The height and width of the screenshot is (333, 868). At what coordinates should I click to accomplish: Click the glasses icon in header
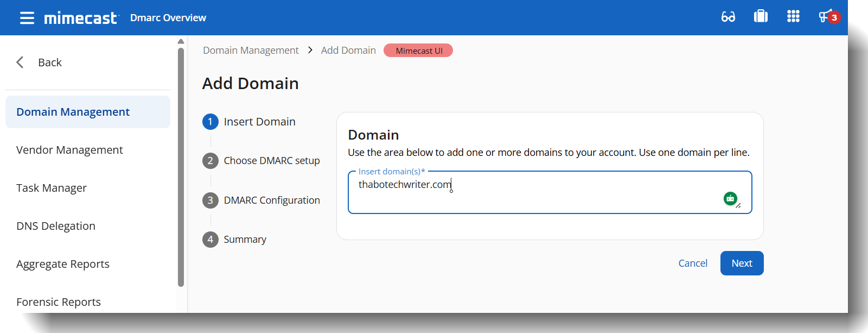[728, 17]
